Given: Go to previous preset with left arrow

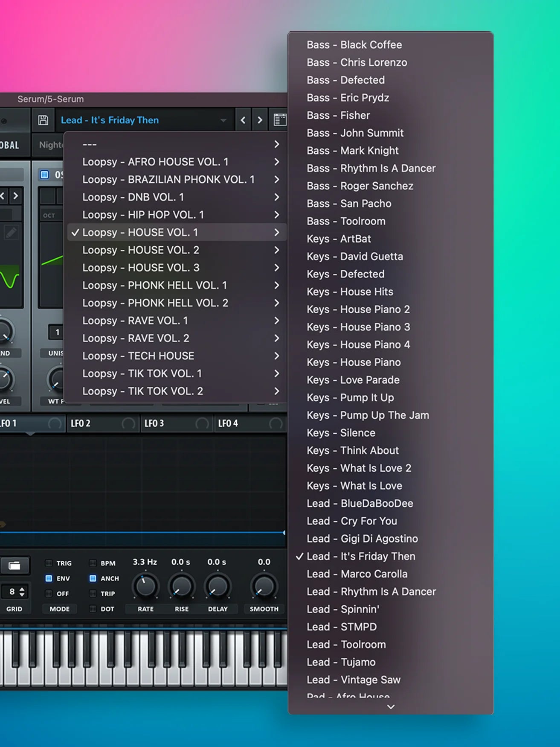Looking at the screenshot, I should click(x=243, y=120).
